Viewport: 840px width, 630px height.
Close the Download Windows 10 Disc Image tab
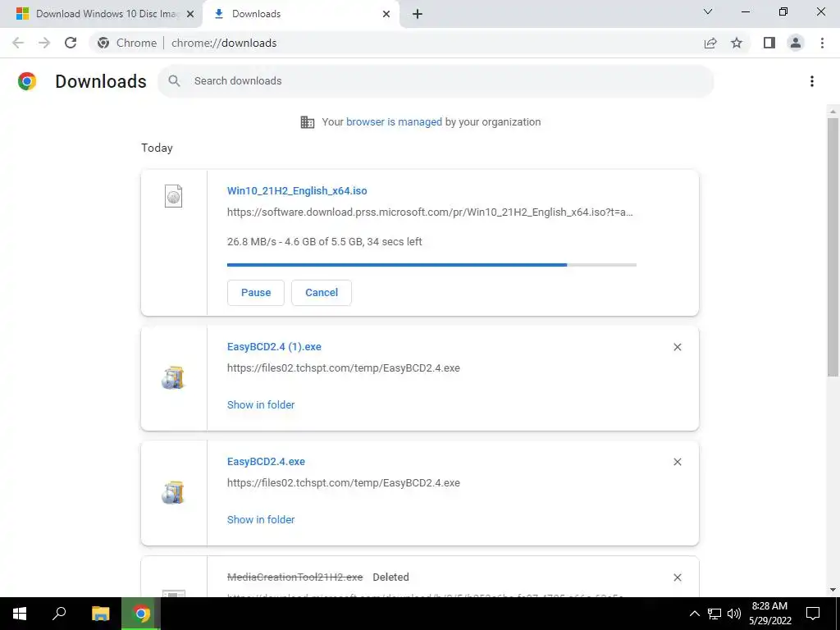(x=190, y=14)
